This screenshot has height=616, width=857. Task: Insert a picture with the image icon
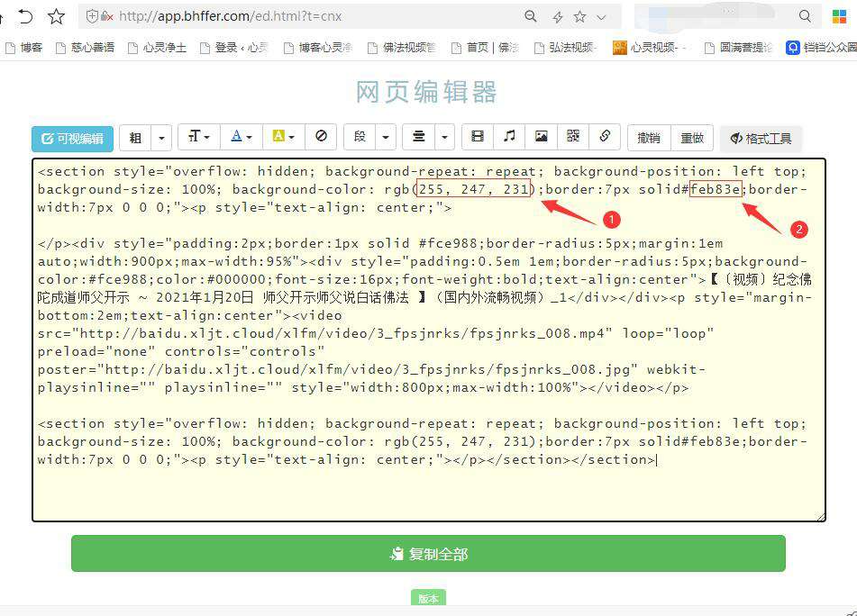[x=541, y=137]
